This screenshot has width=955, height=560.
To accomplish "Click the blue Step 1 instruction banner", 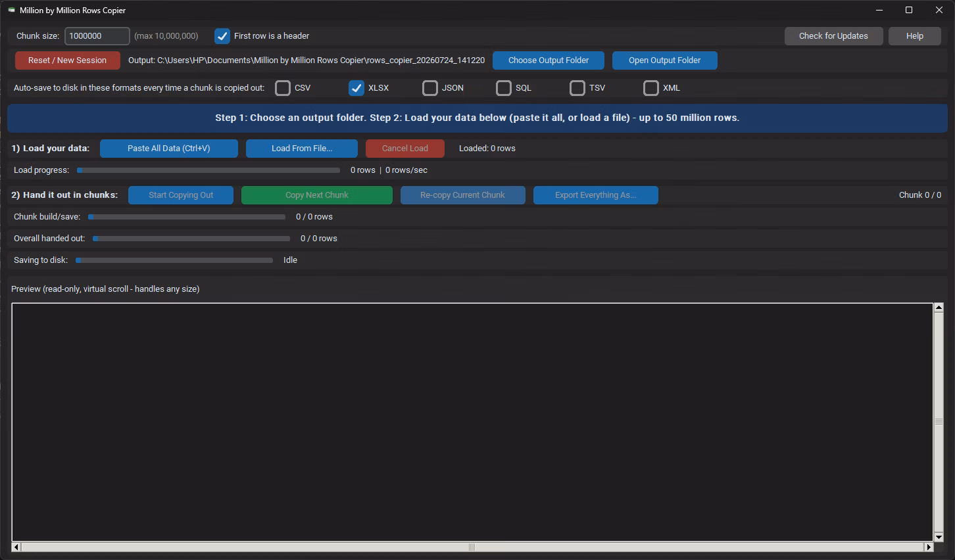I will [477, 118].
